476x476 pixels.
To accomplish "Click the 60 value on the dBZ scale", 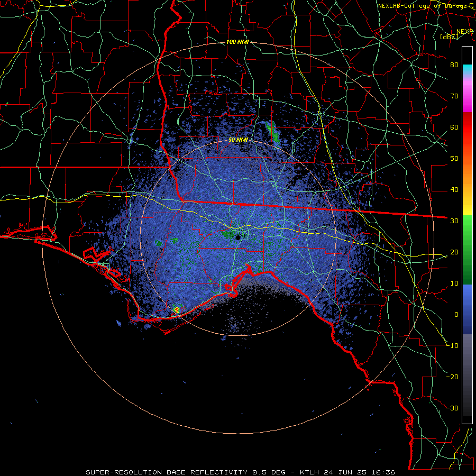I will (454, 127).
